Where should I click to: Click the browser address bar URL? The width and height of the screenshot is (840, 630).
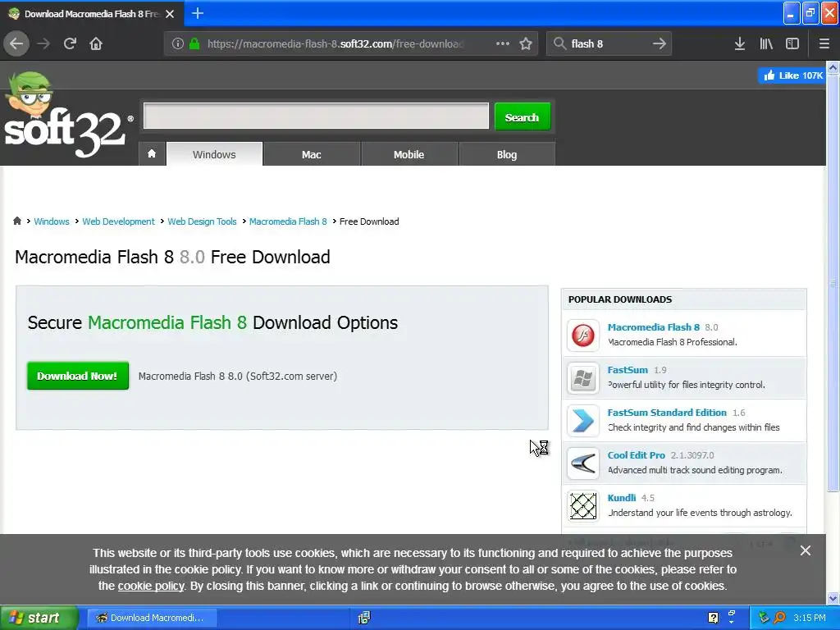[x=336, y=43]
